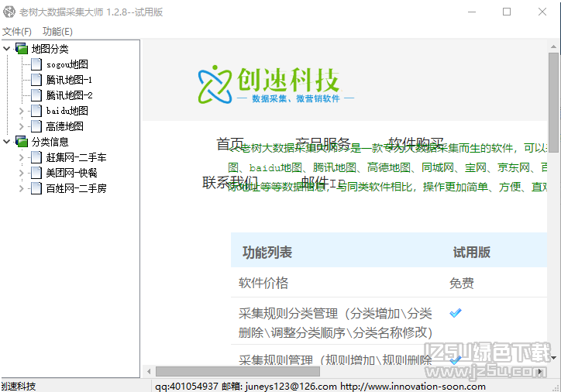Image resolution: width=561 pixels, height=392 pixels.
Task: Click the 功能列表 table header
Action: [267, 253]
